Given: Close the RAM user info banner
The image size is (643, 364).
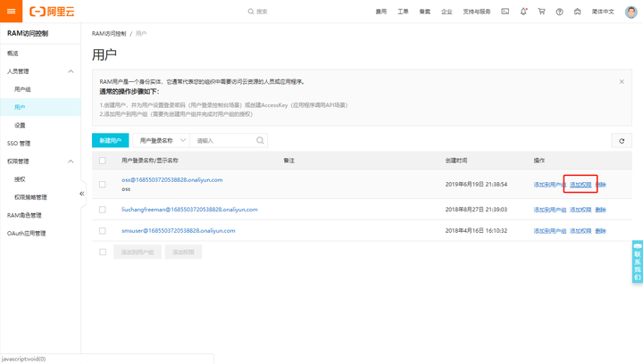Looking at the screenshot, I should [622, 82].
